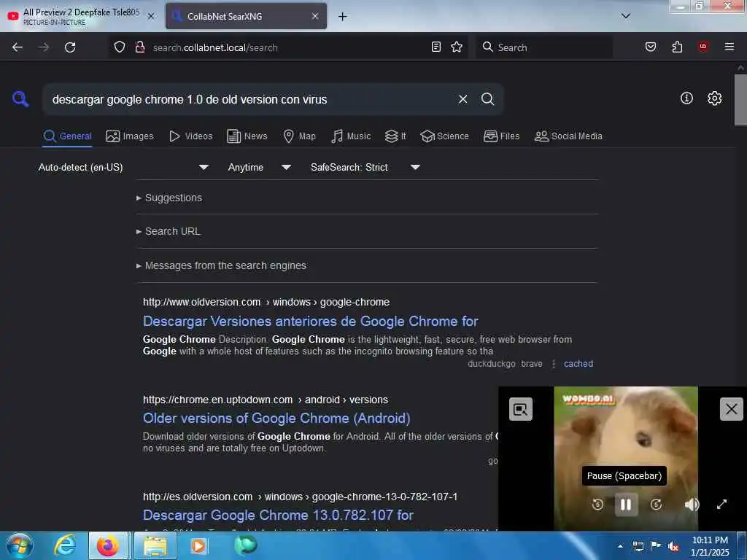Open Descargar Google Chrome 13.0.782.107 link
This screenshot has height=560, width=747.
pyautogui.click(x=278, y=516)
